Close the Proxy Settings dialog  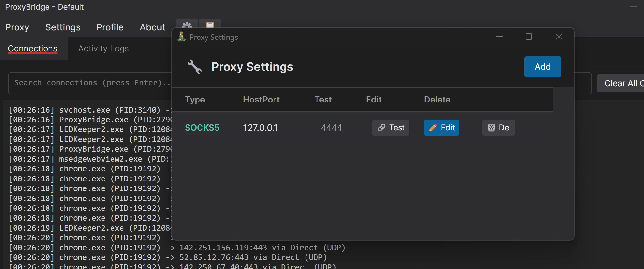coord(559,37)
